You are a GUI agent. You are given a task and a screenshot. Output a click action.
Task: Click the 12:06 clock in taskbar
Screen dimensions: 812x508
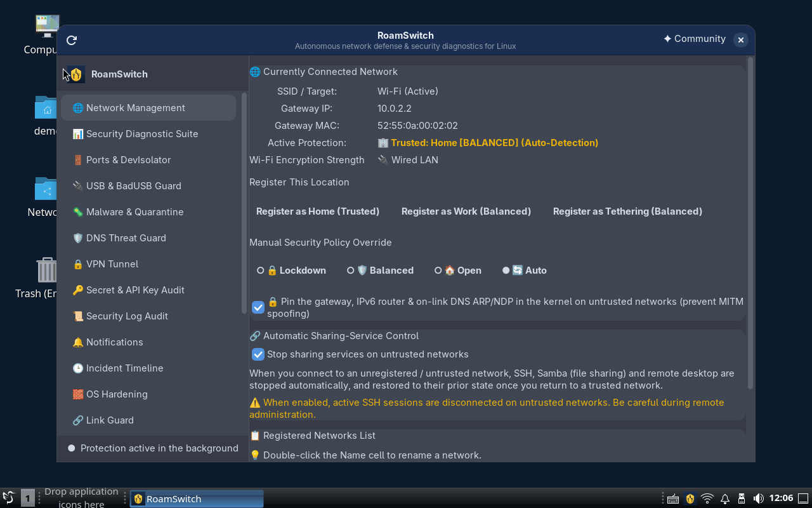[781, 498]
